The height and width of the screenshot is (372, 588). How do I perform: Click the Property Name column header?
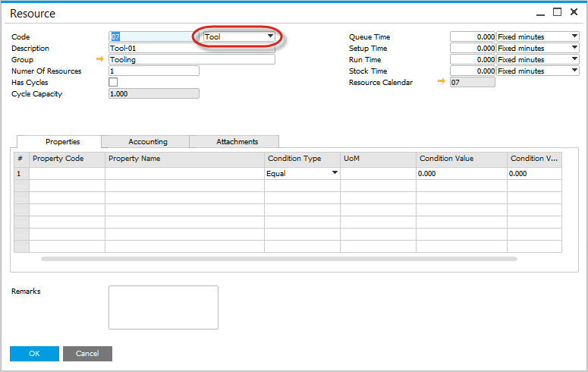pos(185,159)
